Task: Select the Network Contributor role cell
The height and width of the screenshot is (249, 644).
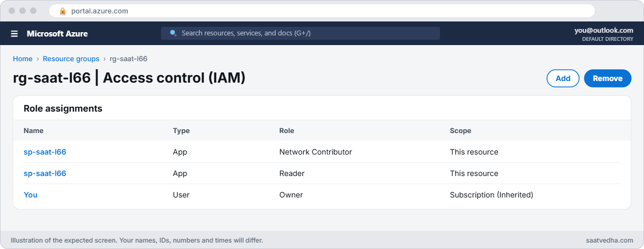Action: click(x=316, y=152)
